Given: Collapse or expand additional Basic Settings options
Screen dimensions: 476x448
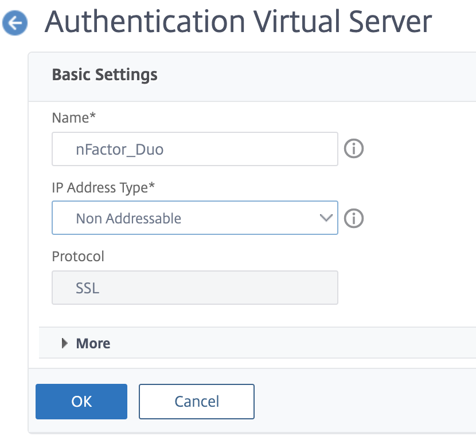Looking at the screenshot, I should (x=85, y=343).
